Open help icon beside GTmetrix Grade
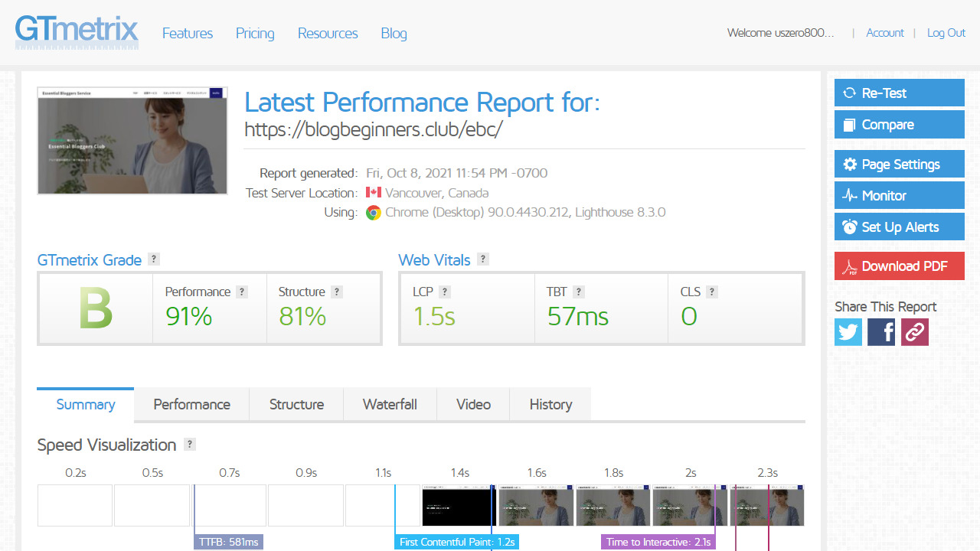 tap(154, 259)
